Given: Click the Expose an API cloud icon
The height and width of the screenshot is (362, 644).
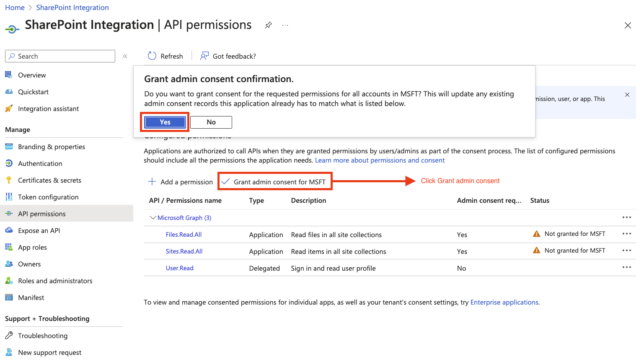Looking at the screenshot, I should pos(9,230).
